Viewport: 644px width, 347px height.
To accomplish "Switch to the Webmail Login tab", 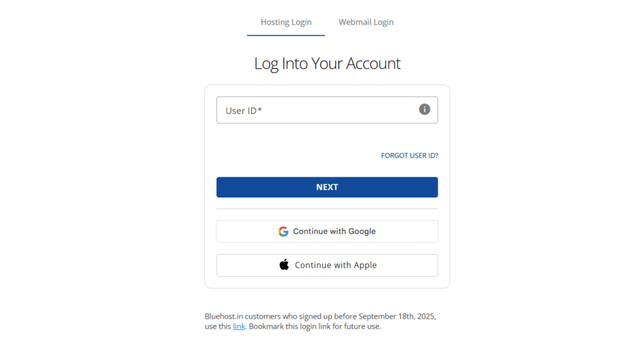I will coord(366,22).
